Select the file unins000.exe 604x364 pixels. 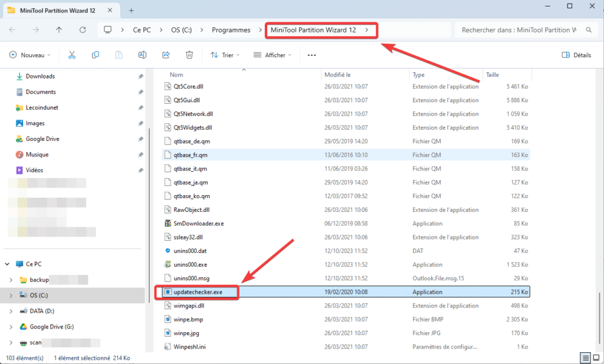[x=191, y=265]
